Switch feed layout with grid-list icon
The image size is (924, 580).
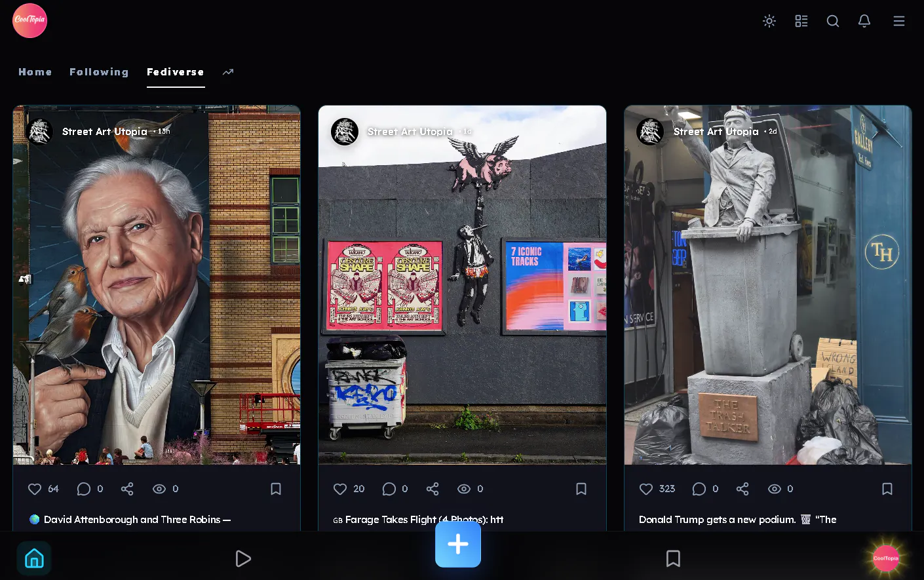(801, 21)
